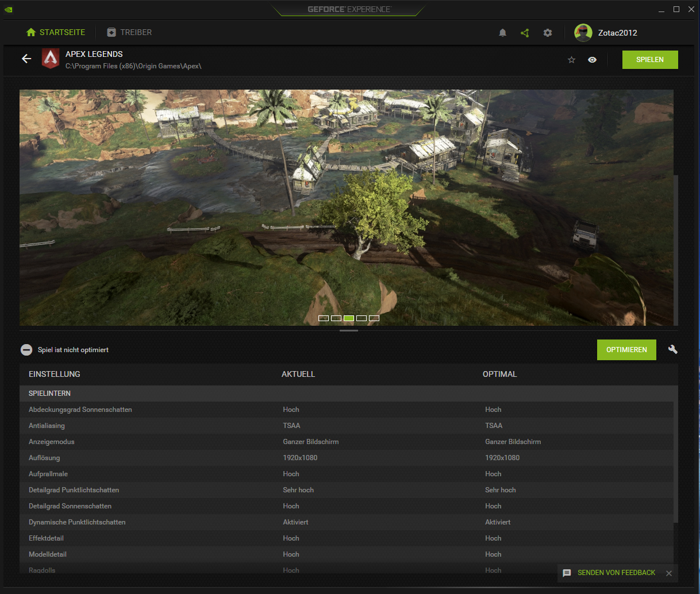700x594 pixels.
Task: Select the fourth screenshot indicator
Action: pos(361,318)
